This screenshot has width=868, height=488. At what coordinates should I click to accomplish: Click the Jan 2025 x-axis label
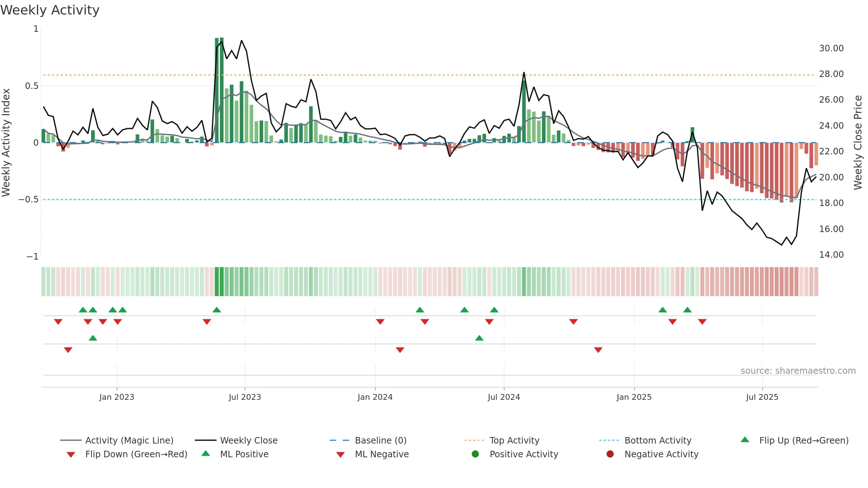(634, 397)
